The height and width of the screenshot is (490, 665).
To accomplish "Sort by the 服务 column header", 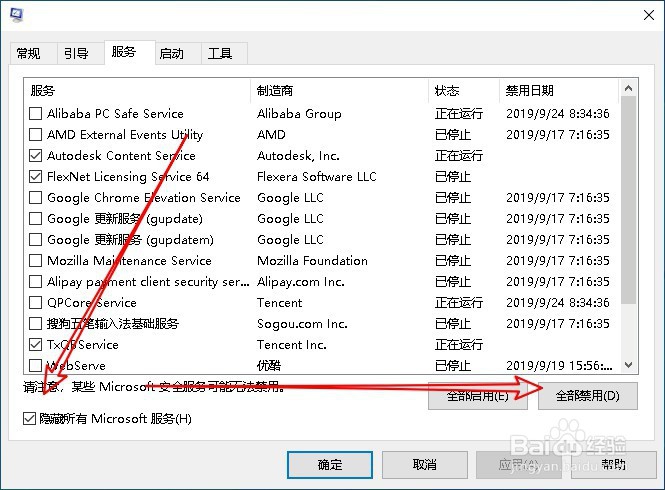I will pos(137,90).
